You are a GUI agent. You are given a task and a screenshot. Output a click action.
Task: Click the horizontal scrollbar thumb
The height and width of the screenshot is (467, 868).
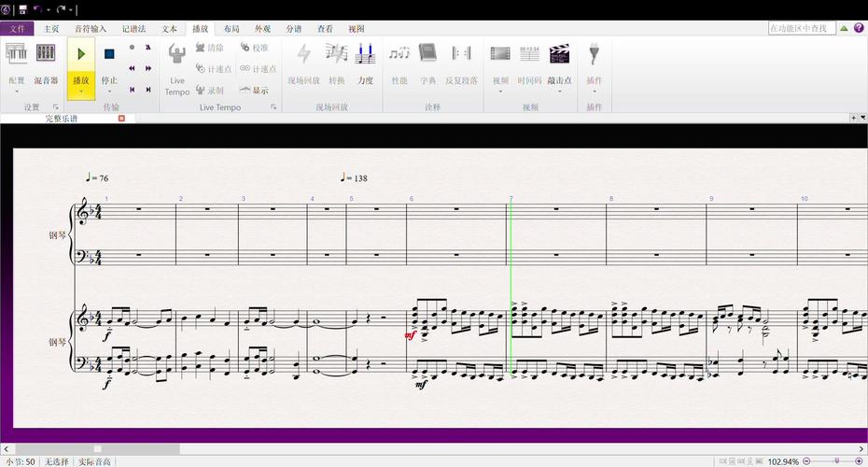(x=97, y=448)
